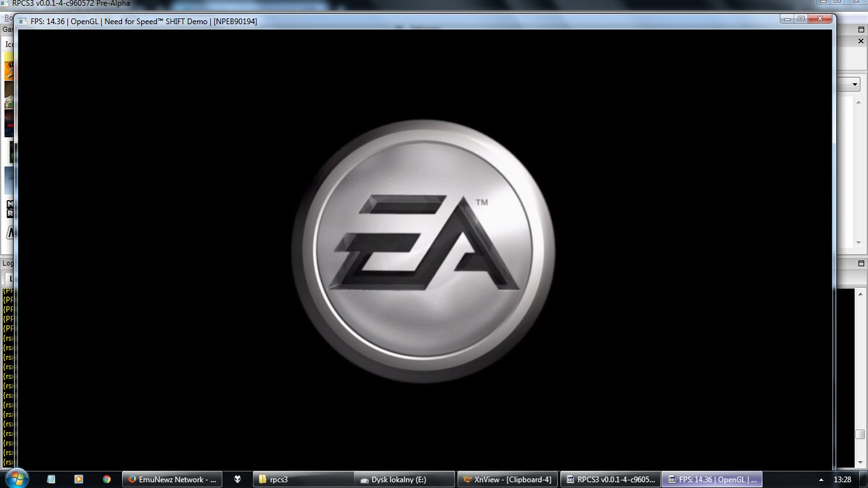Viewport: 868px width, 488px height.
Task: Click the small white icon before rpcs3 folder
Action: pos(238,479)
